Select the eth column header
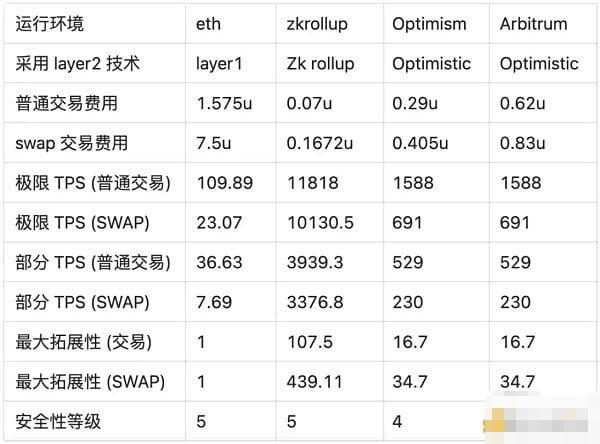Image resolution: width=600 pixels, height=444 pixels. coord(209,24)
